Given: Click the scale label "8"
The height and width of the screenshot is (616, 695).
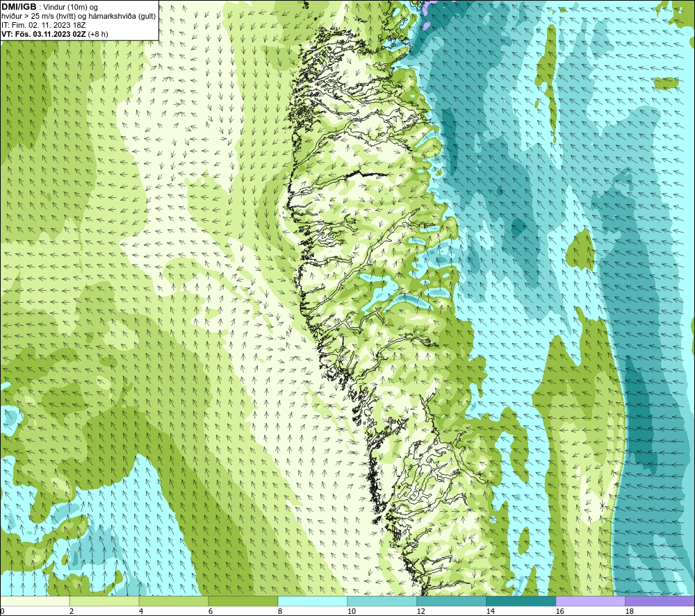Looking at the screenshot, I should click(x=280, y=612).
